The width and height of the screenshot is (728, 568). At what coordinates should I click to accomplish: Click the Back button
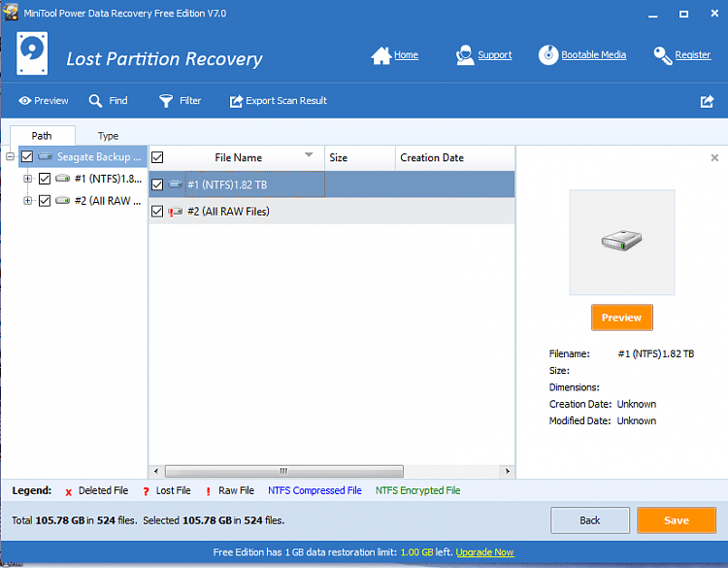point(589,520)
